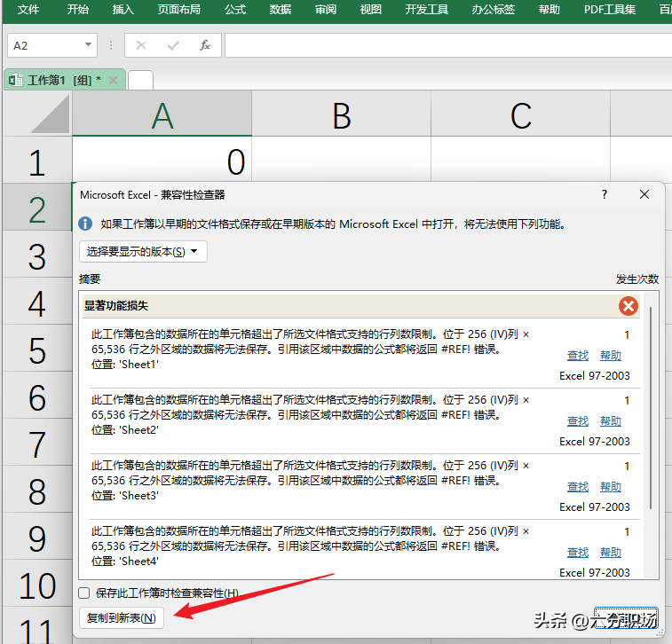
Task: Click 帮助 link for Sheet4 issue
Action: (x=610, y=553)
